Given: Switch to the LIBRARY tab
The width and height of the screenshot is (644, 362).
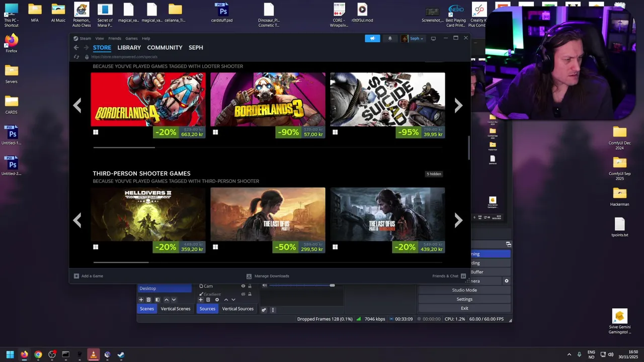Looking at the screenshot, I should 129,48.
